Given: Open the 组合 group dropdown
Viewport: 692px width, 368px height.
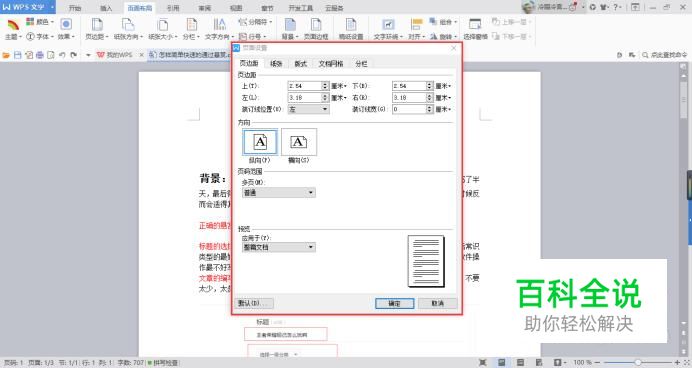Looking at the screenshot, I should tap(444, 22).
